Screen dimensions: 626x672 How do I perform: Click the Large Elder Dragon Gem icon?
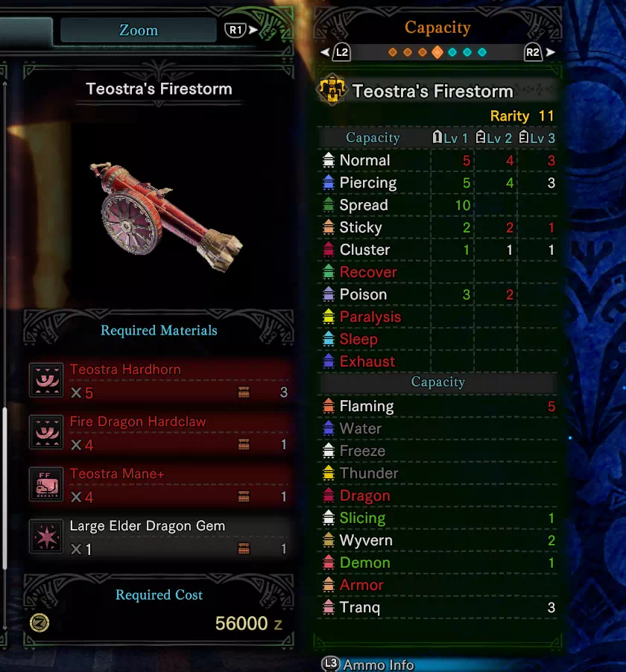pos(47,536)
